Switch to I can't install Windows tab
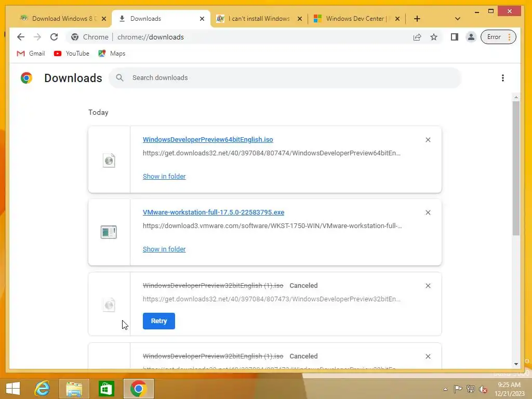The width and height of the screenshot is (532, 399). (x=259, y=19)
